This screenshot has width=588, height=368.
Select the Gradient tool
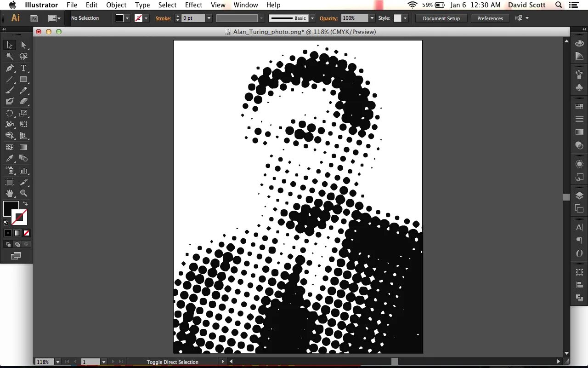point(23,147)
